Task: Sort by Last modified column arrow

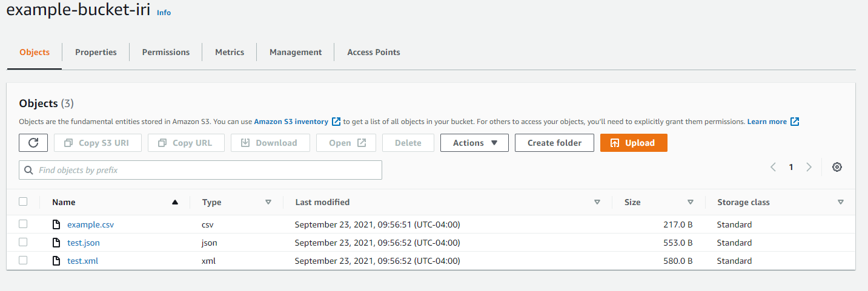Action: (597, 202)
